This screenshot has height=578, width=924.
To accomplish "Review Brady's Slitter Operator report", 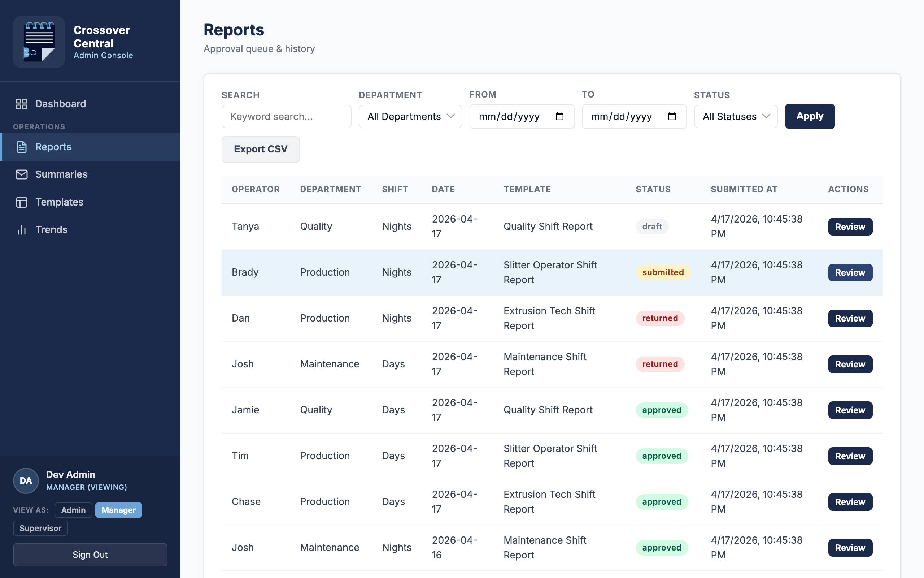I will click(x=850, y=272).
